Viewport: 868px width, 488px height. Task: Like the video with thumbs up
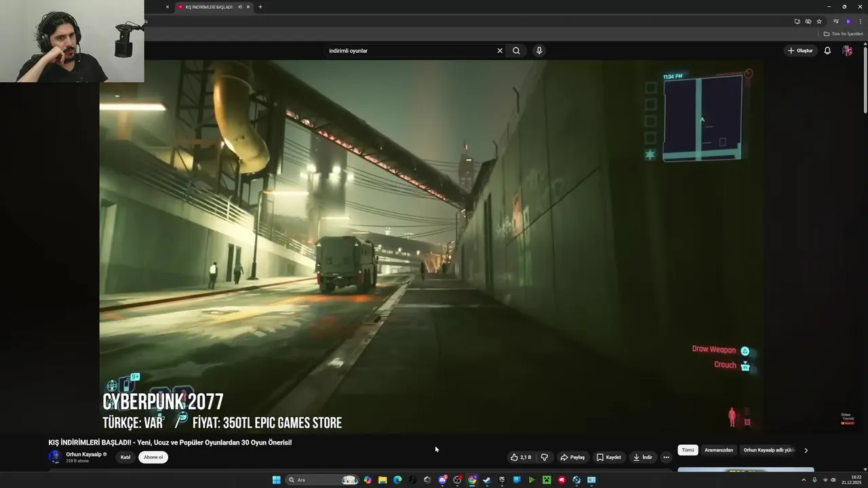[521, 457]
